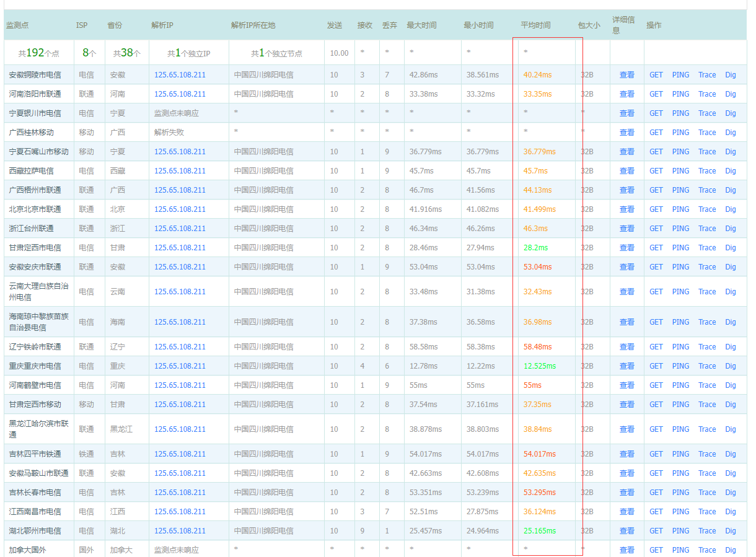Open IP 125.65.108.211 in 西藏拉萨电信 row
Viewport: 756px width, 557px height.
(x=180, y=171)
